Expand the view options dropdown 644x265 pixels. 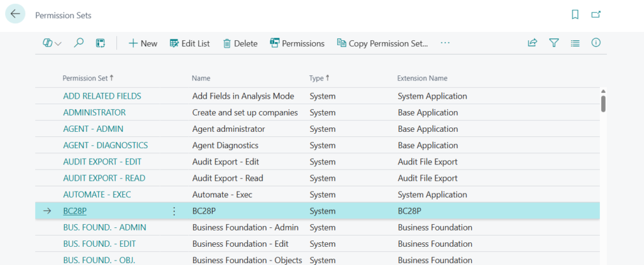tap(52, 43)
